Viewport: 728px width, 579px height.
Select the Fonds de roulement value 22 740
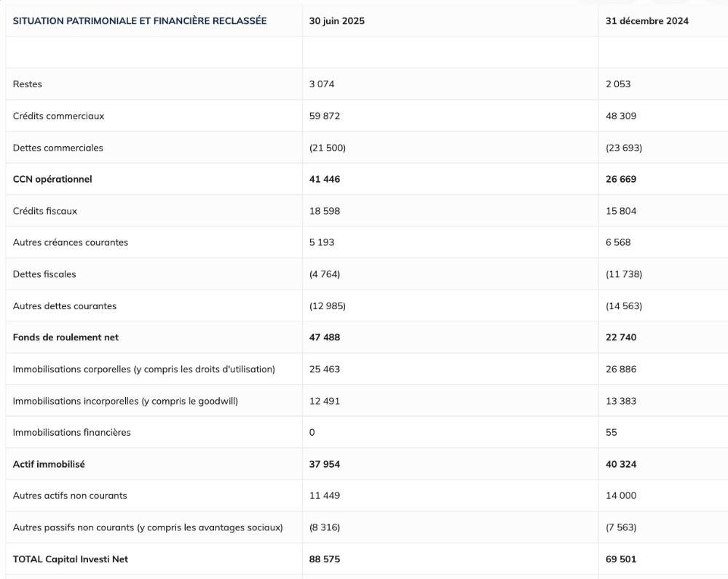(621, 338)
